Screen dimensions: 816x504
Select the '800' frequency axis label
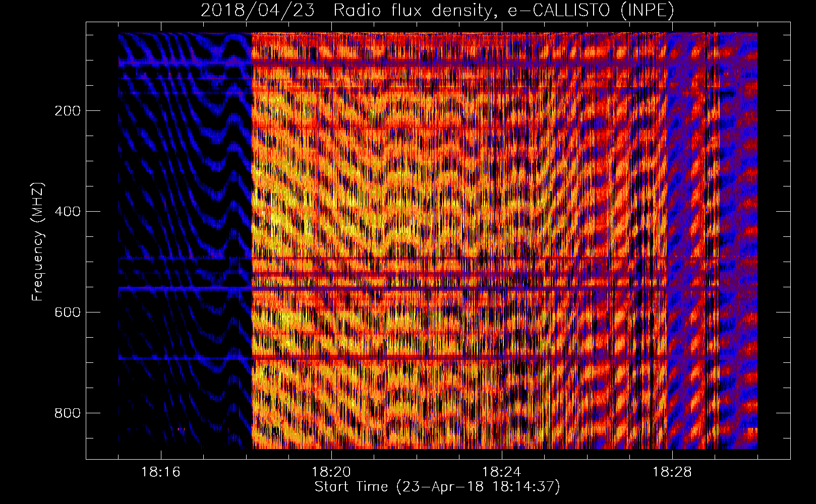click(67, 413)
